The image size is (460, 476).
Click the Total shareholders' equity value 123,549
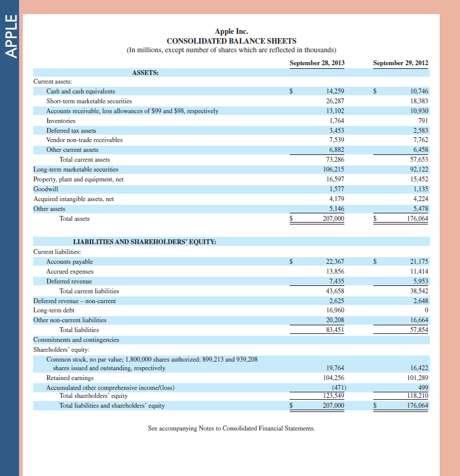coord(333,395)
